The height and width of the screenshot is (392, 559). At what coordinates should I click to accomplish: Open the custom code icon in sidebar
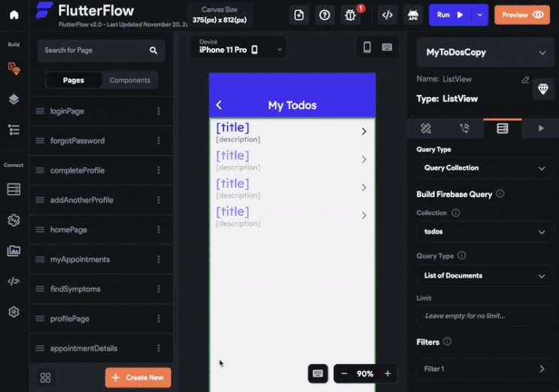[14, 281]
